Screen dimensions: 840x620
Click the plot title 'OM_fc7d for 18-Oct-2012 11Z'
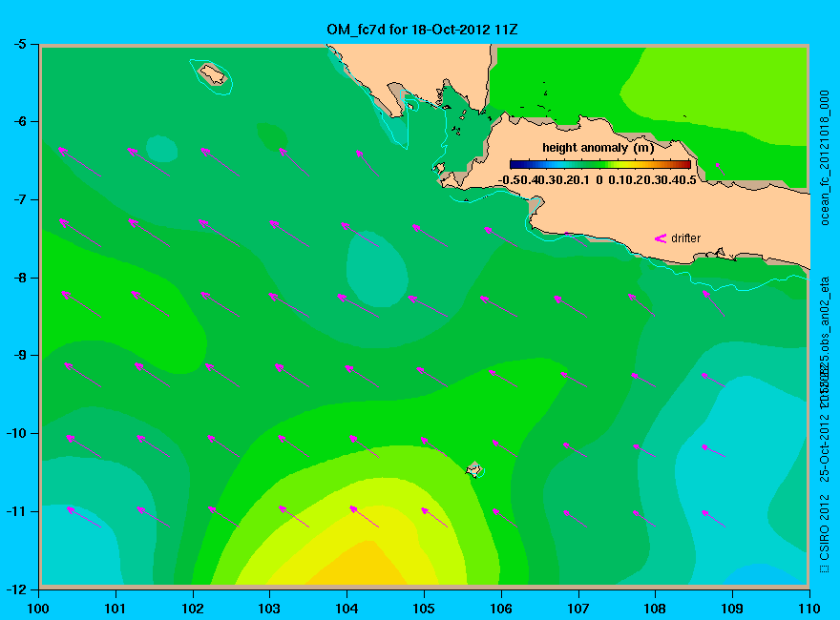422,30
